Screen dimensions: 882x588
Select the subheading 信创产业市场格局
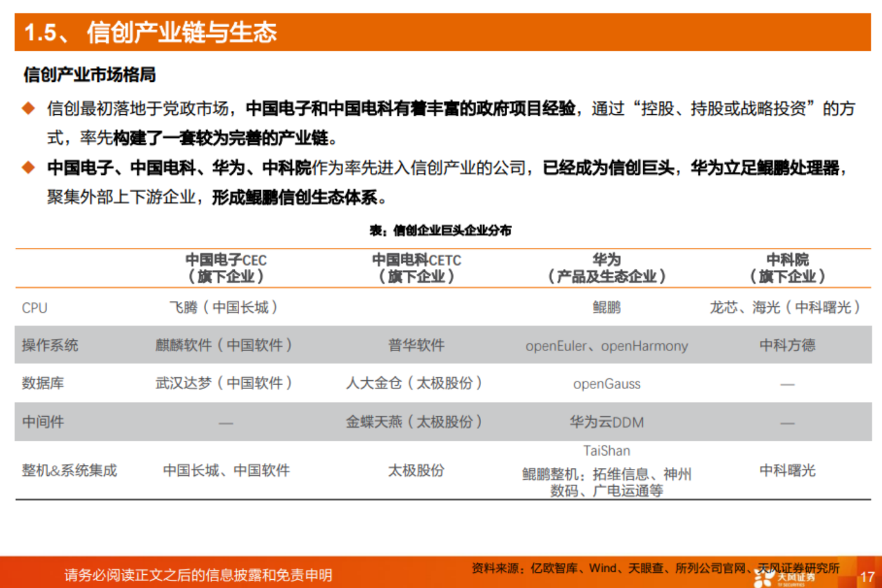pyautogui.click(x=90, y=74)
